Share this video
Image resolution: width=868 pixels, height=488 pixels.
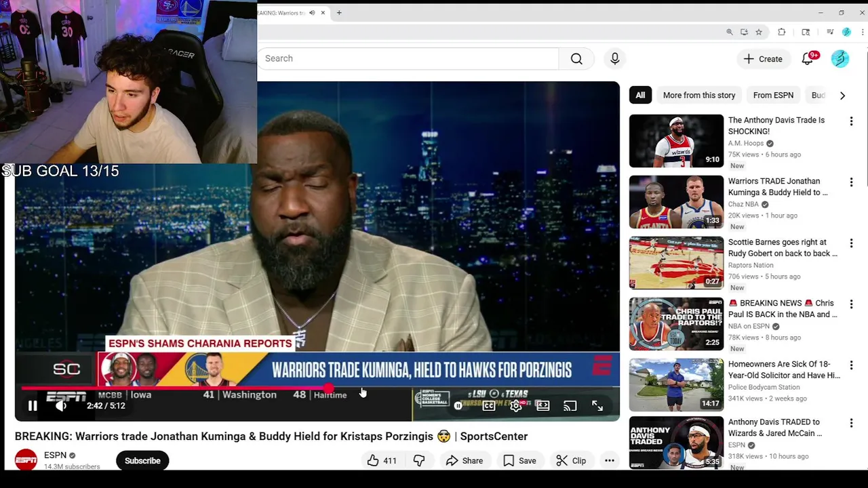pyautogui.click(x=465, y=461)
